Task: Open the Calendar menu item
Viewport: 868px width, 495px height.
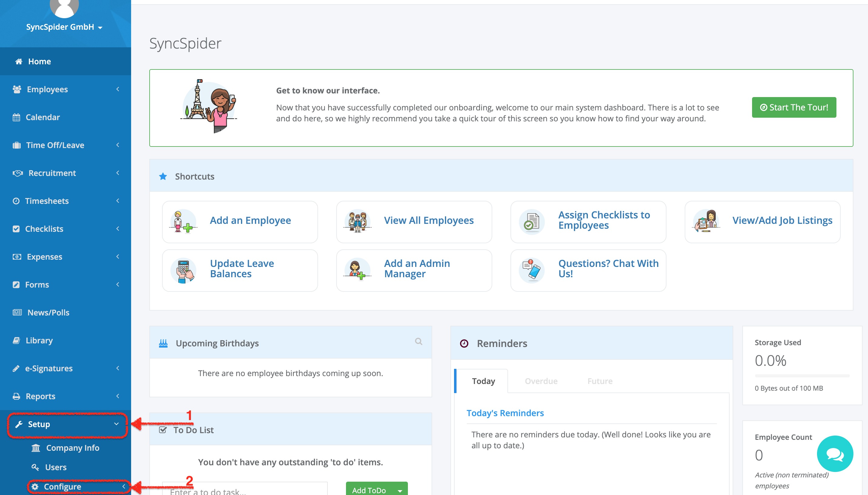Action: 65,117
